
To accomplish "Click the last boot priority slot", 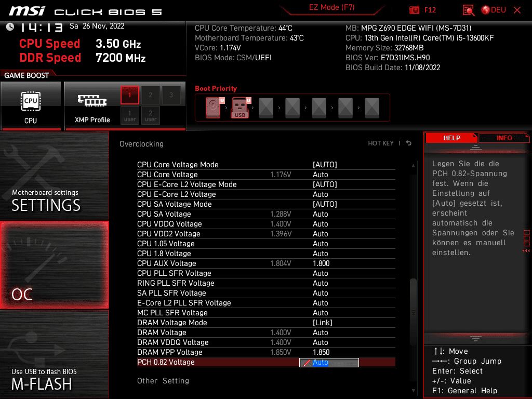I will 372,108.
